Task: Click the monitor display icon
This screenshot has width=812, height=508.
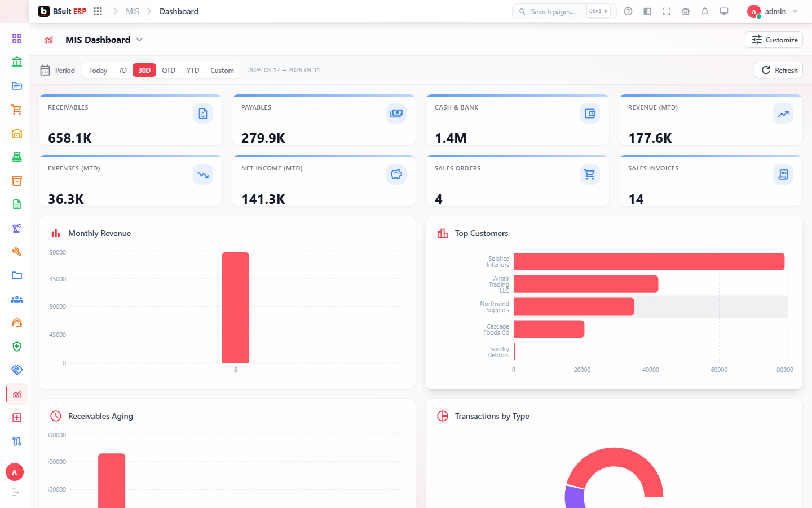Action: coord(724,11)
